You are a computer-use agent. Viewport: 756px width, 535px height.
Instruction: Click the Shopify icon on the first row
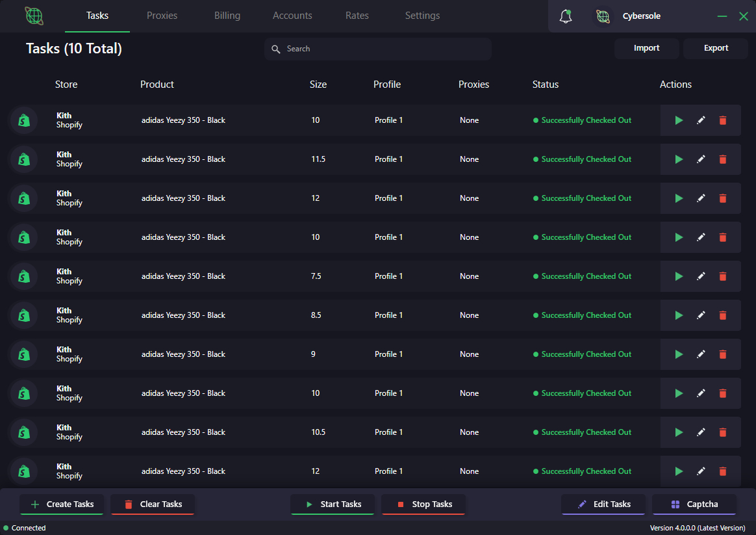pos(24,120)
